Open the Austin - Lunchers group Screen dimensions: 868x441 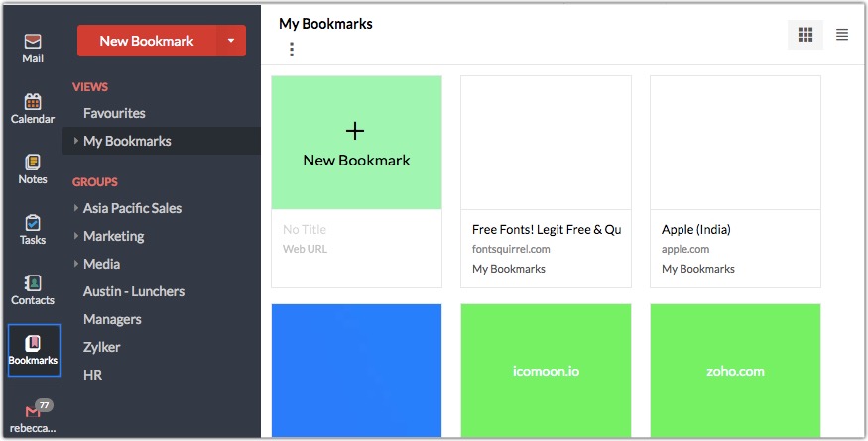134,291
